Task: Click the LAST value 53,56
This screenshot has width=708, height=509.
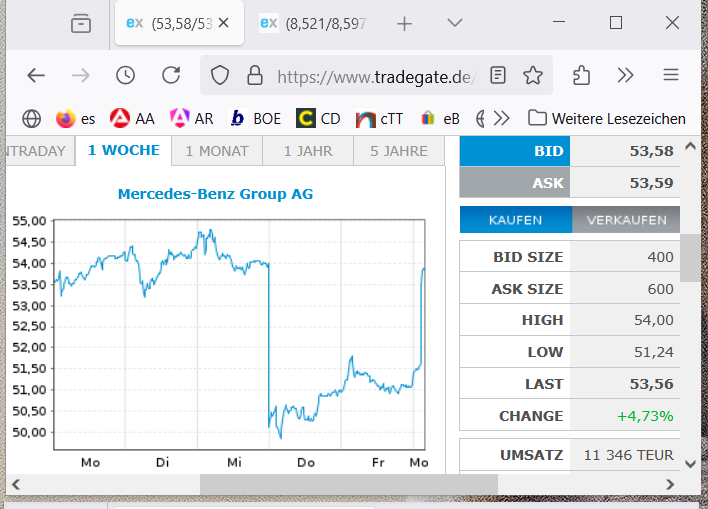Action: click(x=651, y=384)
